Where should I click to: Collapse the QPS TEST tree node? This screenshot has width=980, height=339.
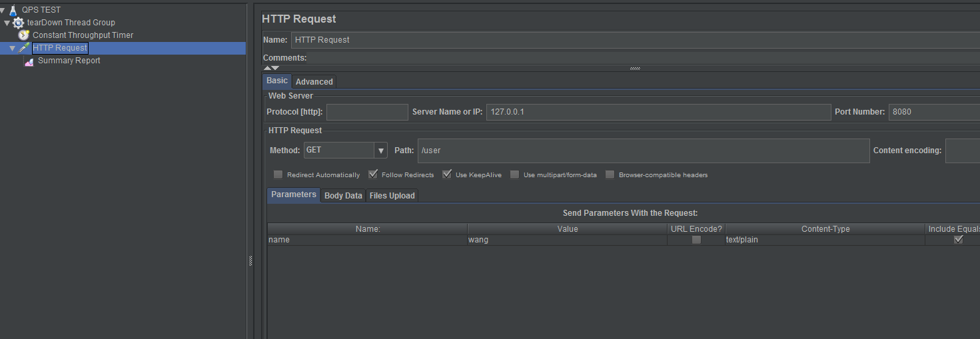point(3,10)
